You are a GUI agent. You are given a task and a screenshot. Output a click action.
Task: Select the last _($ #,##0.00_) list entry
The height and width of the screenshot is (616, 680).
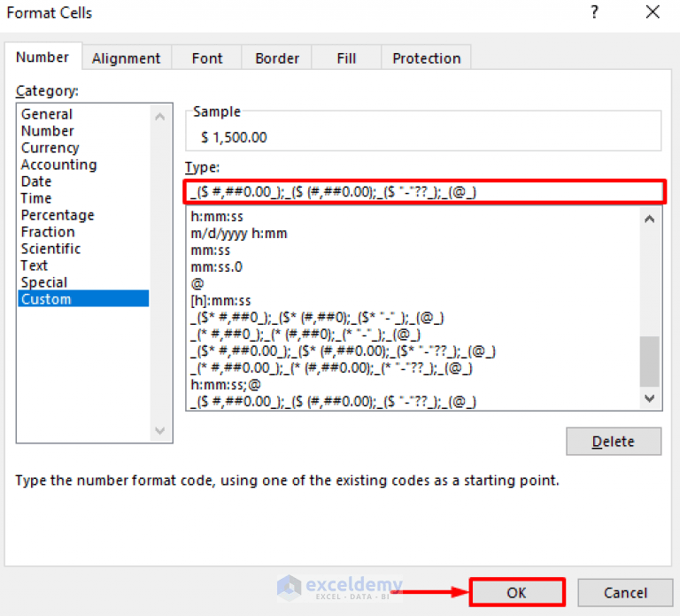[x=413, y=402]
